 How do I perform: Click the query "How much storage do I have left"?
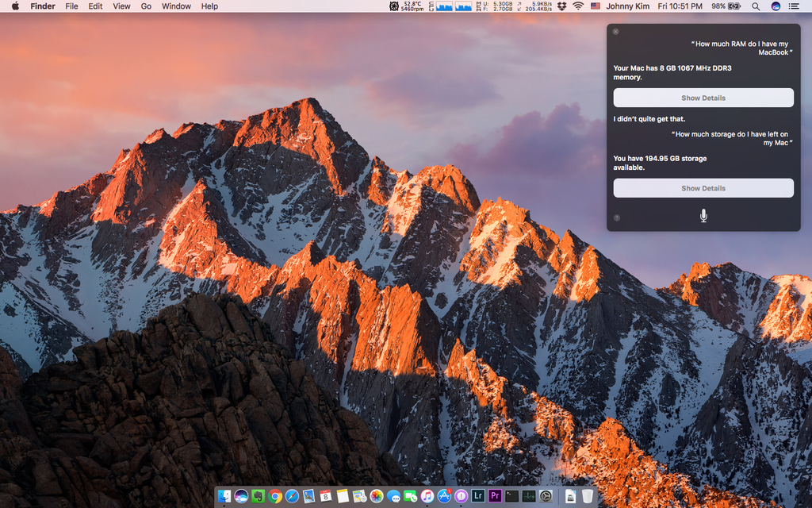(x=732, y=138)
